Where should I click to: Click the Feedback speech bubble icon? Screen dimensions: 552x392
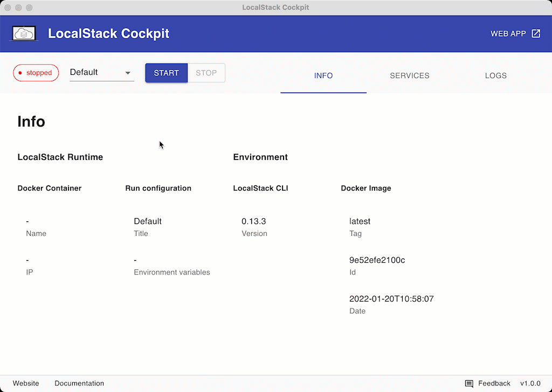469,383
